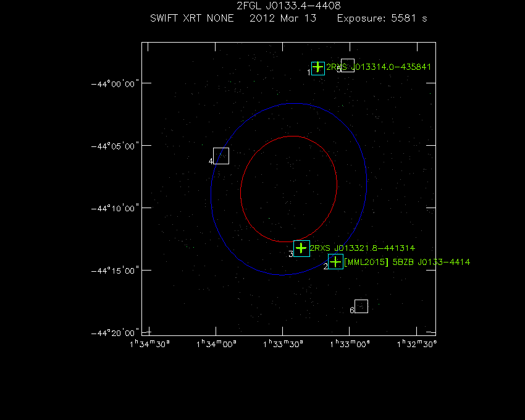Click declination label -44°20'00"

pos(115,333)
